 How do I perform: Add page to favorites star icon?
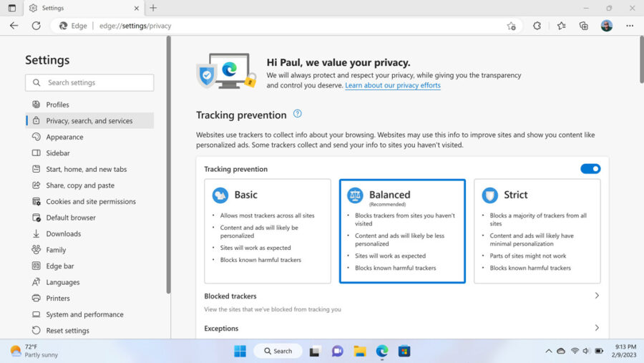(511, 26)
